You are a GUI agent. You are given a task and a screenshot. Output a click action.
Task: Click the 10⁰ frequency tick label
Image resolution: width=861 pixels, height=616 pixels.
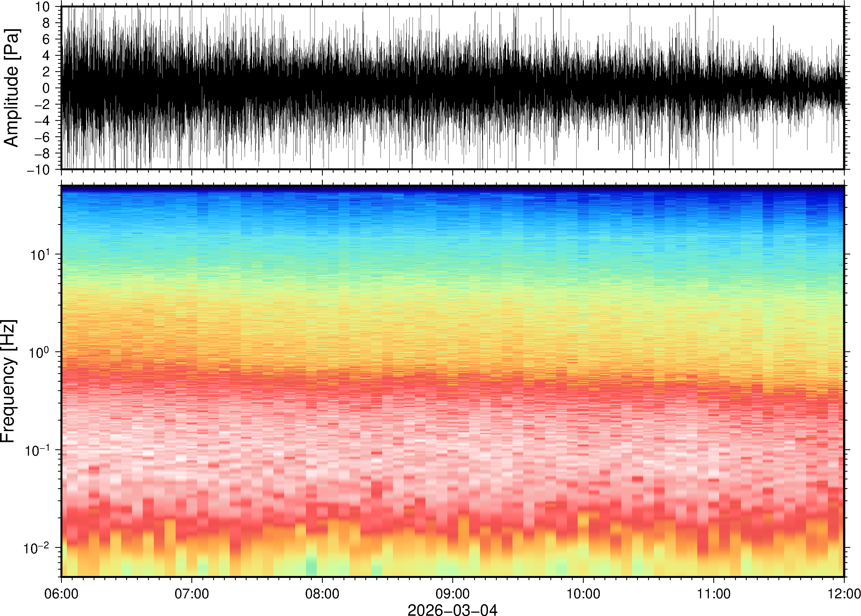39,352
